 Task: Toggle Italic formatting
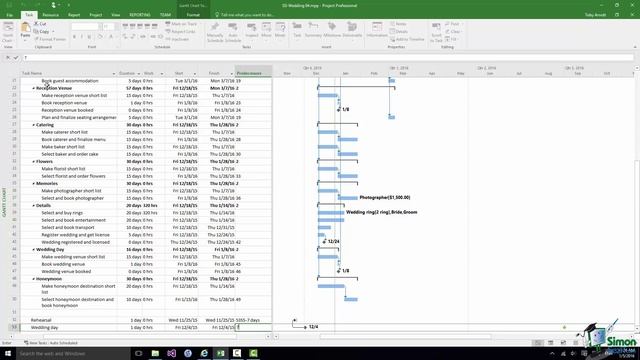pos(82,37)
